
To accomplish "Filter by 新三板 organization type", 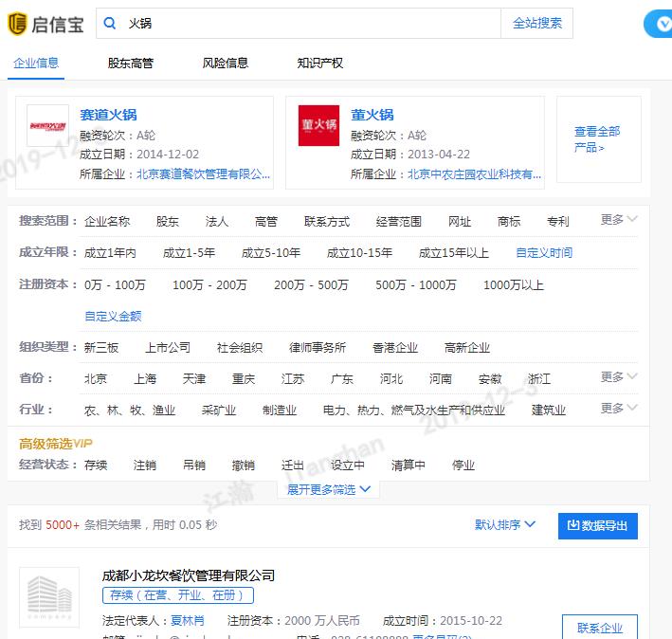I will (101, 348).
